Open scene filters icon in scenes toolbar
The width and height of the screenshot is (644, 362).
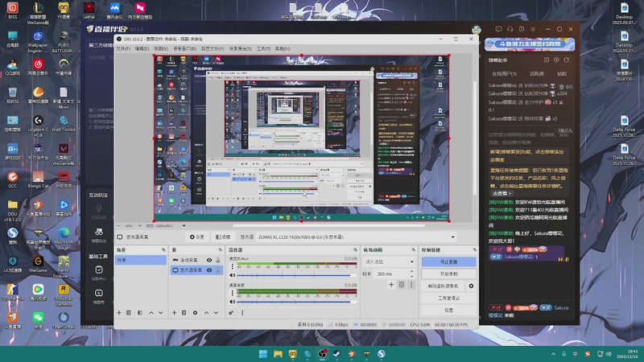tap(139, 313)
